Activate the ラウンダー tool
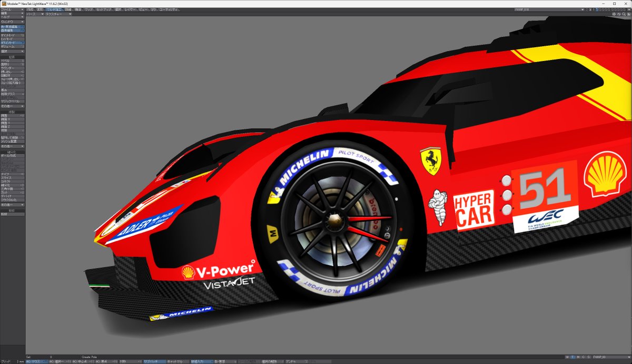 [13, 68]
